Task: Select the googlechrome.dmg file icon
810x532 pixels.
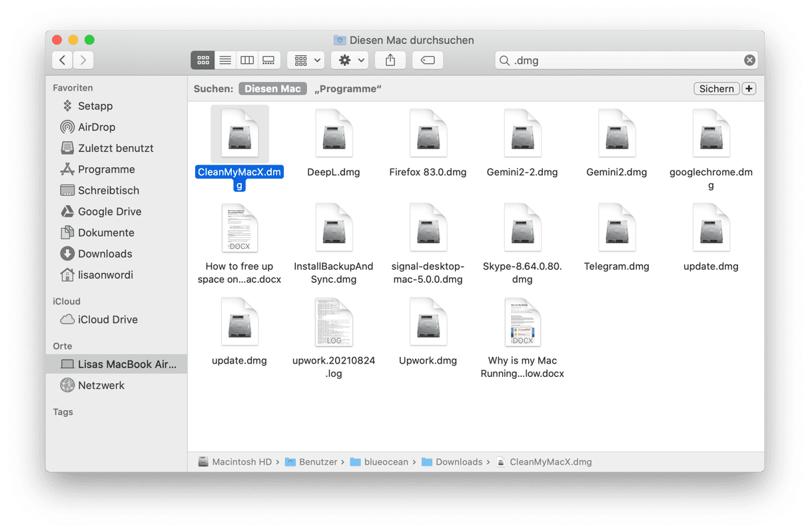Action: coord(711,134)
